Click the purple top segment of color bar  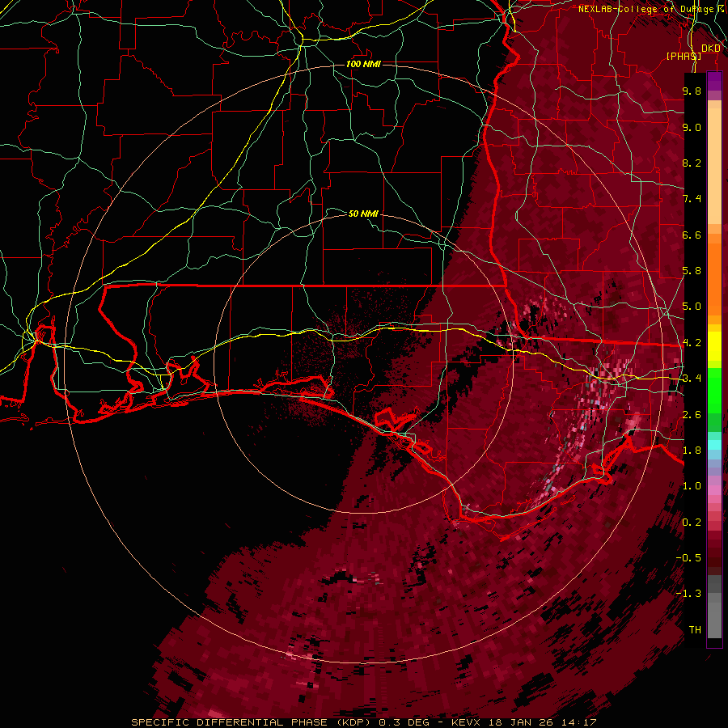[x=714, y=81]
